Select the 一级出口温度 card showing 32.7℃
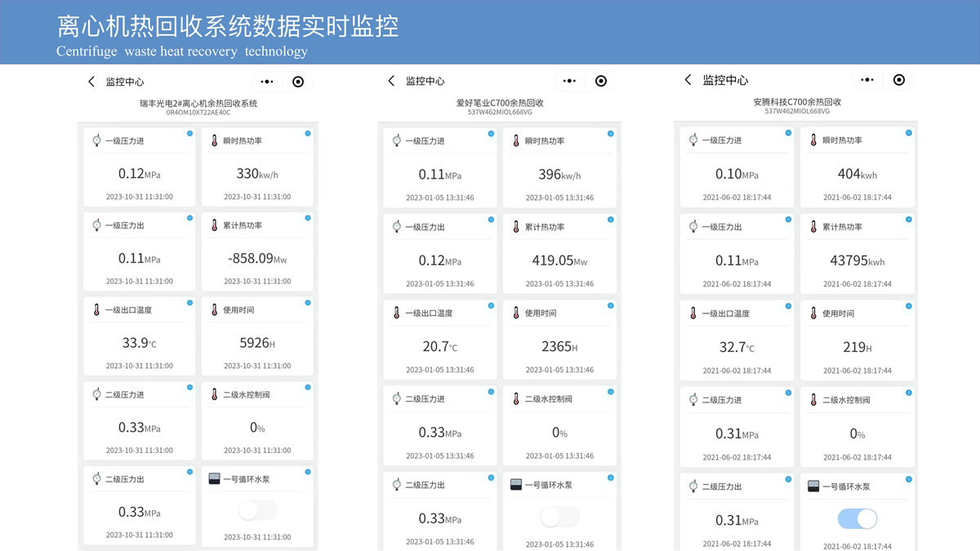This screenshot has height=551, width=980. coord(737,340)
